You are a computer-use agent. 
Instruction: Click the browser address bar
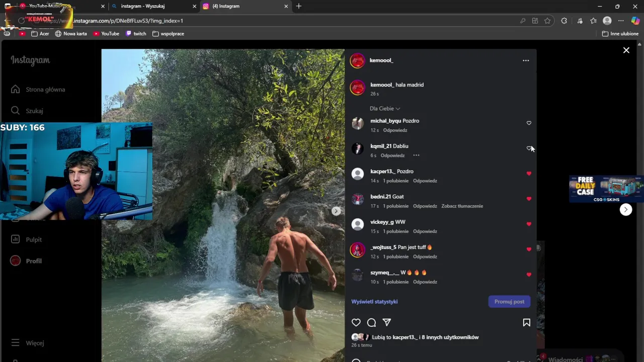282,21
